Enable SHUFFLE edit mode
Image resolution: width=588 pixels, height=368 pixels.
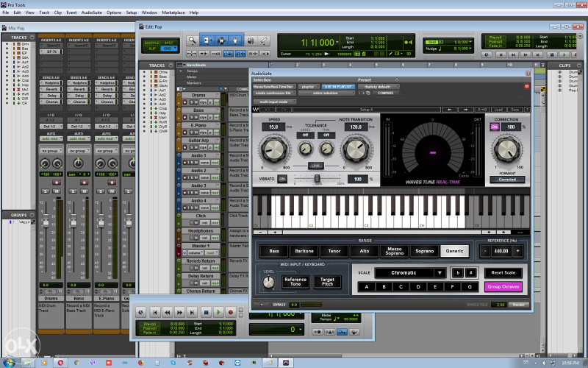[152, 43]
